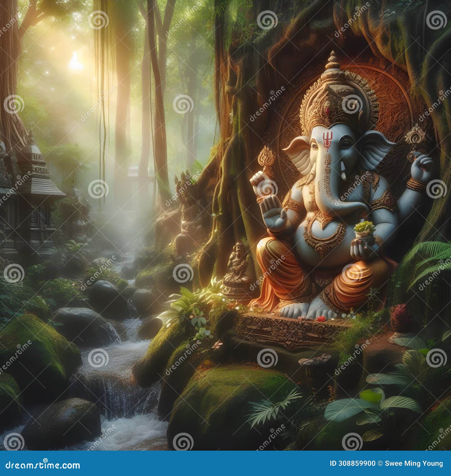Click the blue watermark banner at the bottom
This screenshot has width=451, height=476.
pyautogui.click(x=225, y=464)
